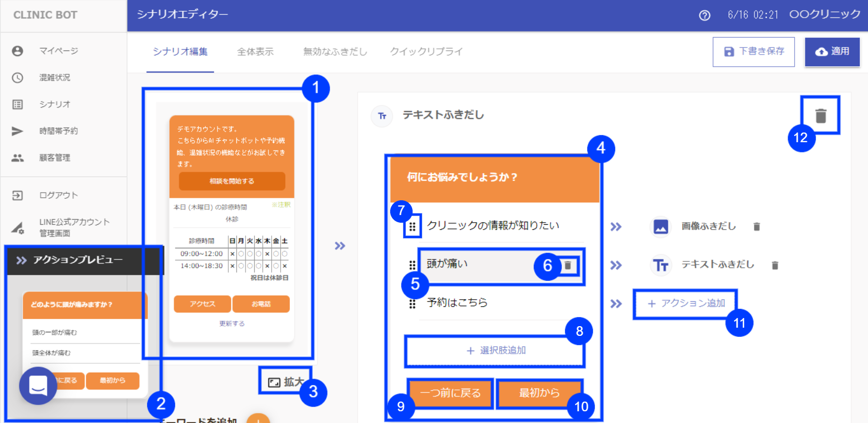Delete the テキストふきだし panel with top trash icon

821,116
